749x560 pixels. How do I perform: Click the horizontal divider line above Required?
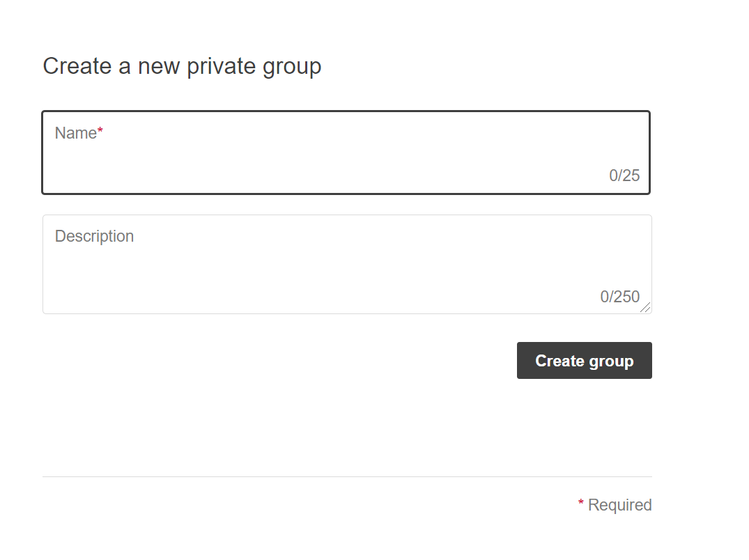347,477
